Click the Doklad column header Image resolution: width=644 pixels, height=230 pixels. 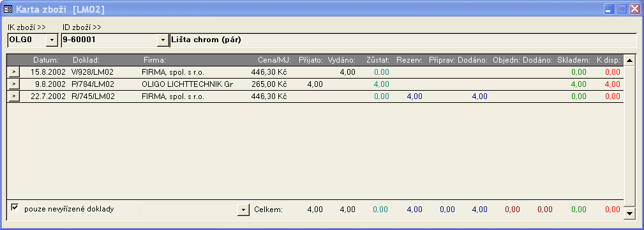(x=86, y=60)
